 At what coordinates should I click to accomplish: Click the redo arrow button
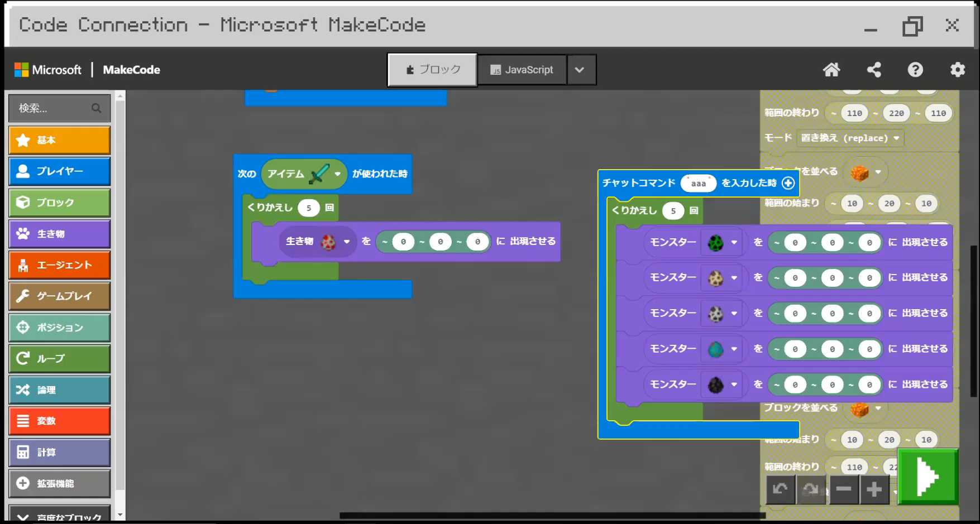tap(811, 490)
